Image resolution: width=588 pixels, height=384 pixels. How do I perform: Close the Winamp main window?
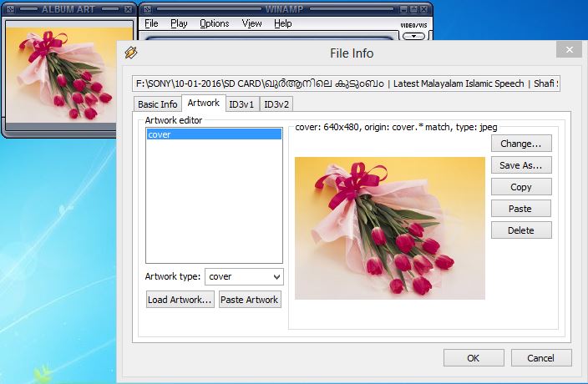[x=423, y=9]
